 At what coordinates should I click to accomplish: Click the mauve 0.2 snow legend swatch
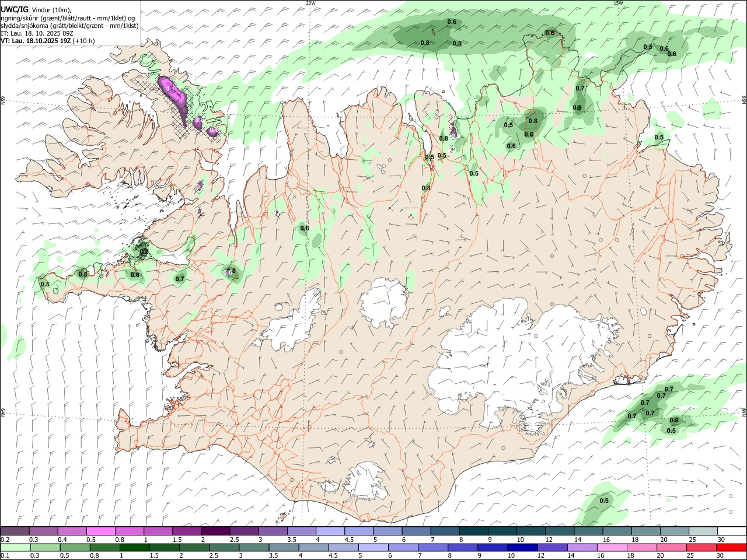point(15,531)
